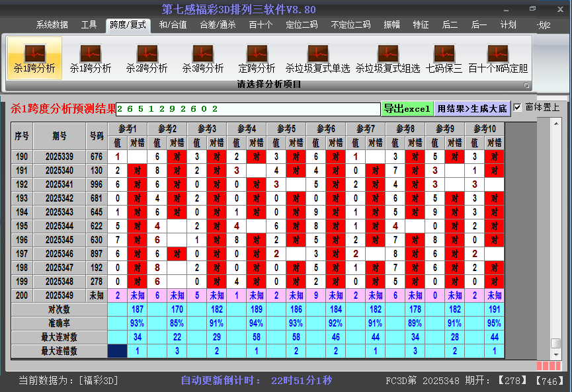Click the 导出excel button

click(407, 108)
